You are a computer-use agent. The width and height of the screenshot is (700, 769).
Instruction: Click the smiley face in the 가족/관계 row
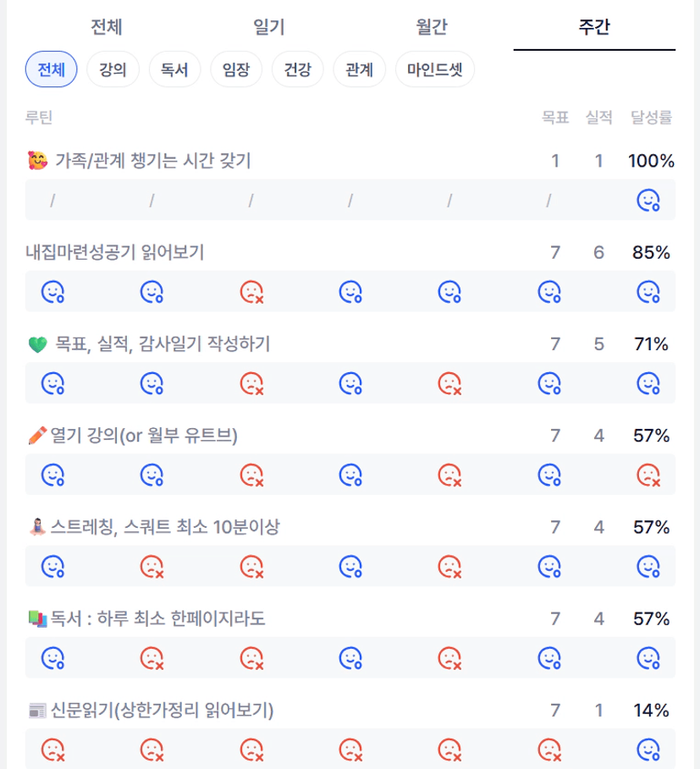point(648,200)
